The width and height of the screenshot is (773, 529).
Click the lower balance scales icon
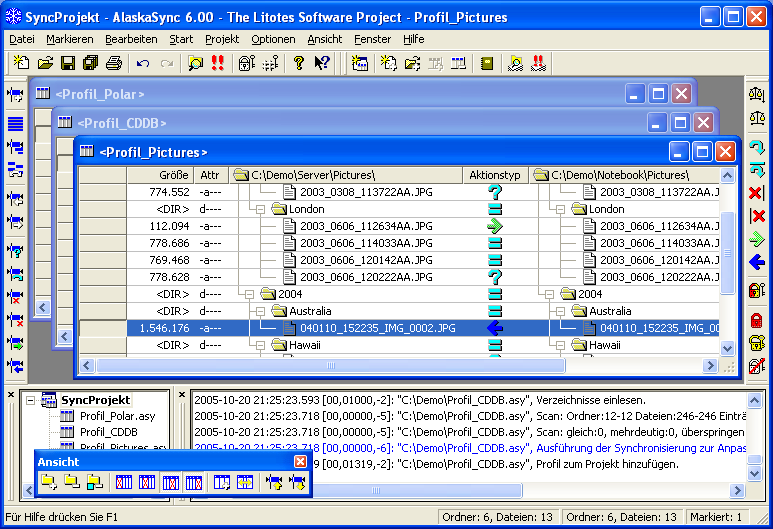[757, 118]
